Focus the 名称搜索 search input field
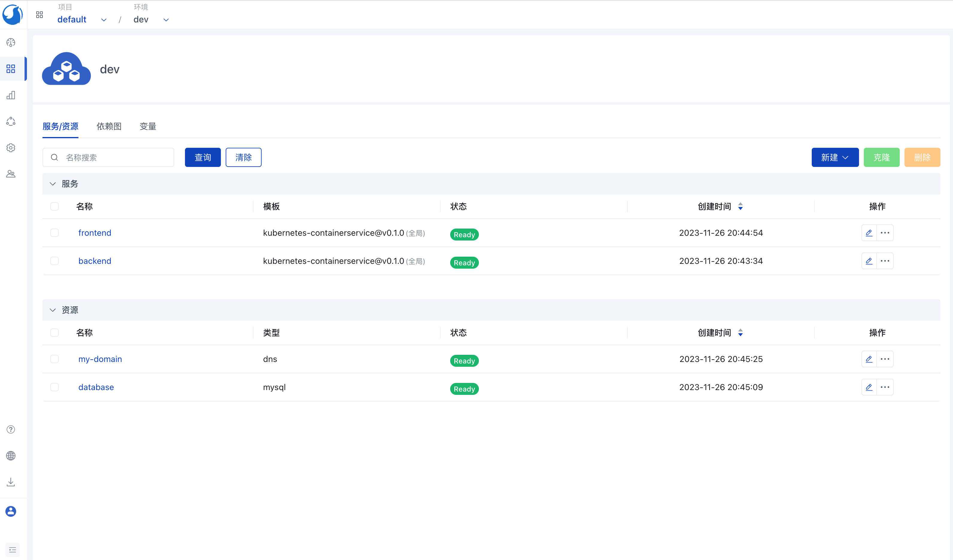This screenshot has height=560, width=953. 108,157
